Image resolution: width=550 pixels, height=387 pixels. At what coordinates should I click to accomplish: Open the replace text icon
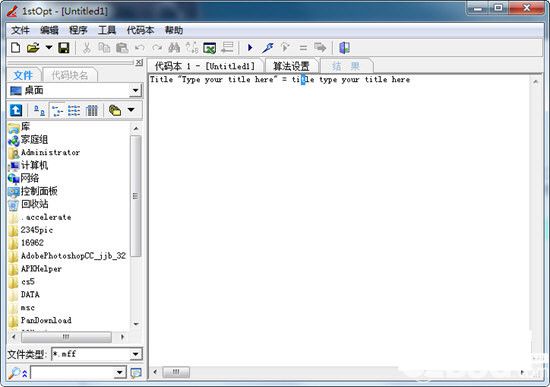tap(192, 48)
